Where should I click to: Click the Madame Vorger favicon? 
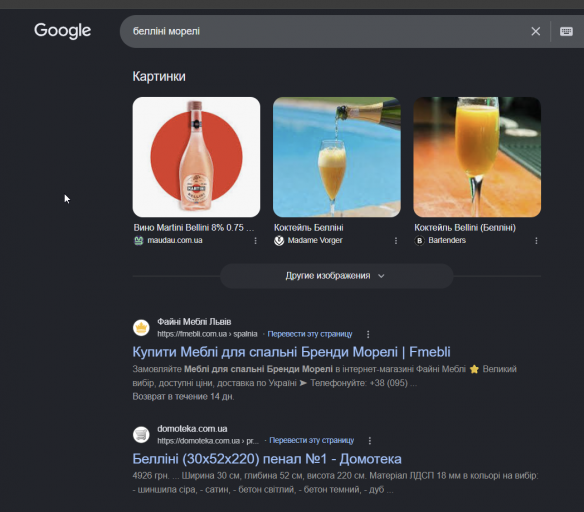tap(279, 241)
